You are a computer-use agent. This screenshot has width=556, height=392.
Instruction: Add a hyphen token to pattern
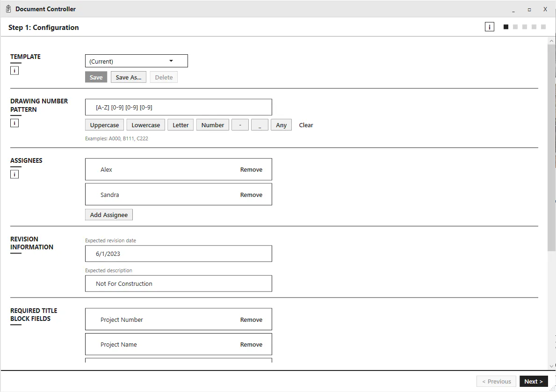click(240, 125)
